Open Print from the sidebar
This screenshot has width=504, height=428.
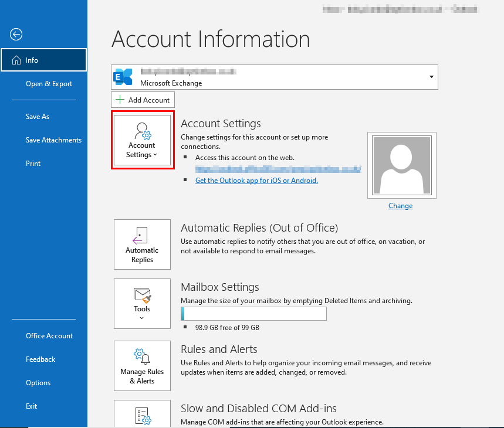33,164
